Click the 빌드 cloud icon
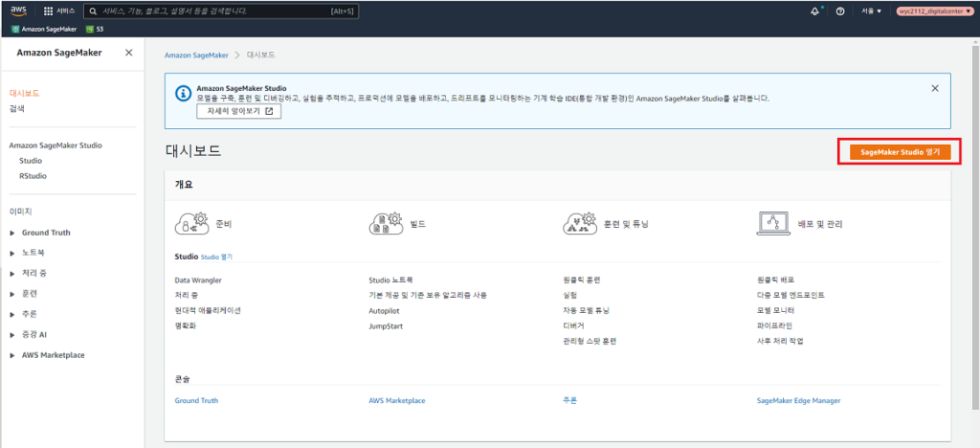Viewport: 980px width, 448px height. pyautogui.click(x=387, y=223)
